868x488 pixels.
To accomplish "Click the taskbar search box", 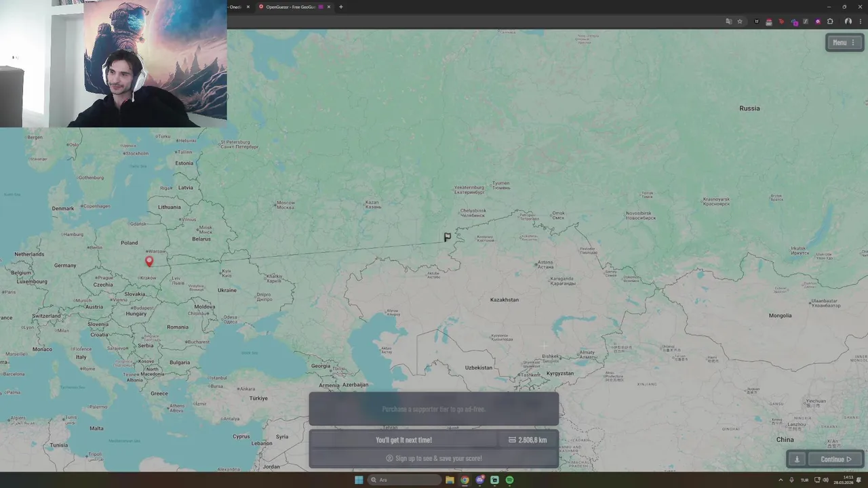I will (x=404, y=480).
